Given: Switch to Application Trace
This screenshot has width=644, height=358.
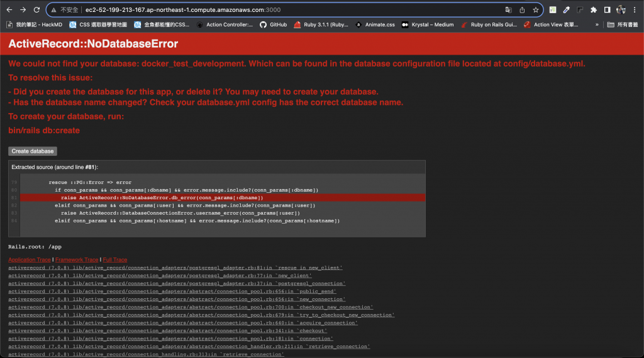Looking at the screenshot, I should pyautogui.click(x=30, y=259).
